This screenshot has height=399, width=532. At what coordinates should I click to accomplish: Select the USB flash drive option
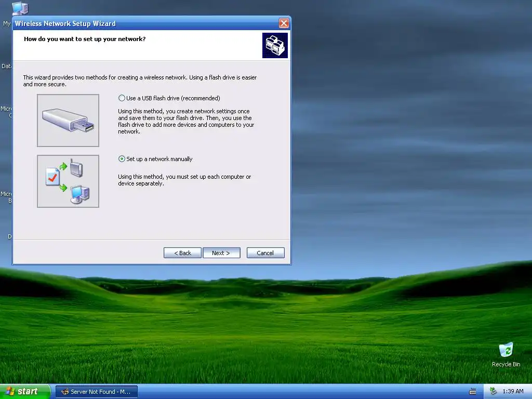[x=122, y=98]
